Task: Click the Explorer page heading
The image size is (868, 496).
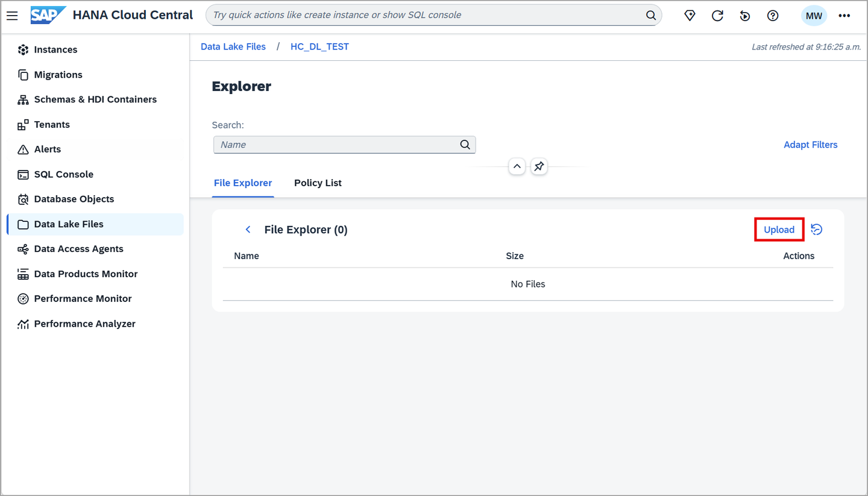Action: 242,86
